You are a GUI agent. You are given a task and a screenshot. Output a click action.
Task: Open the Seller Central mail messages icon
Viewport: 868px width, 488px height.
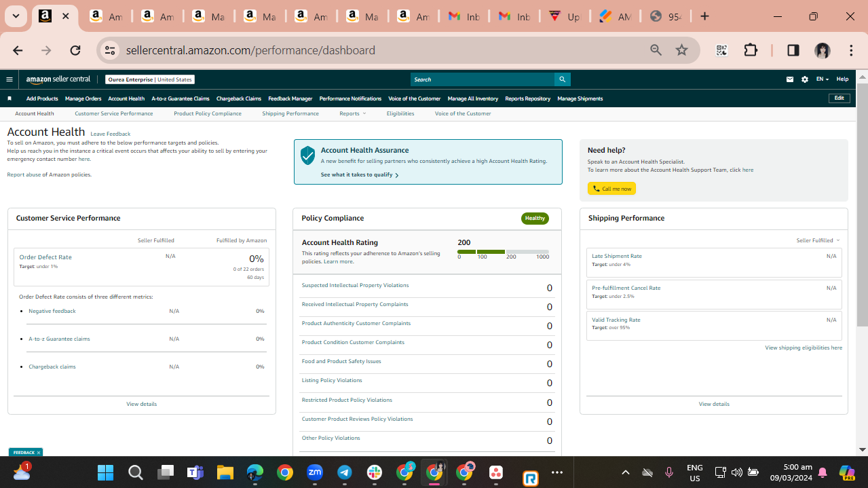click(790, 79)
